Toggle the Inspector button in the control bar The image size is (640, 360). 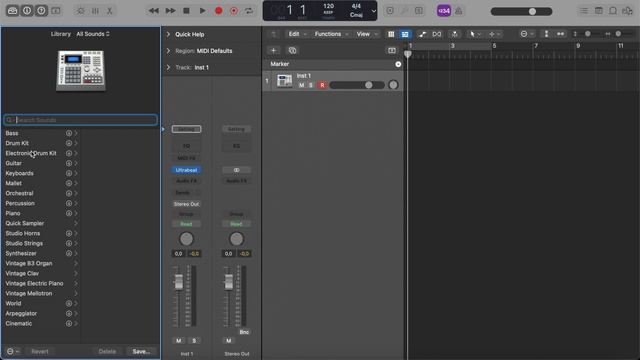click(27, 11)
